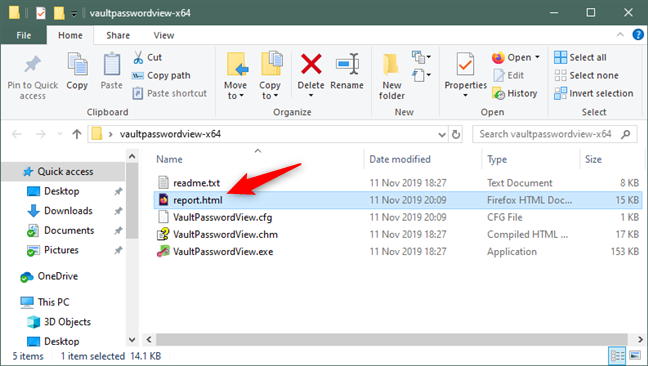Switch to Large icons view
This screenshot has height=366, width=648.
[635, 356]
